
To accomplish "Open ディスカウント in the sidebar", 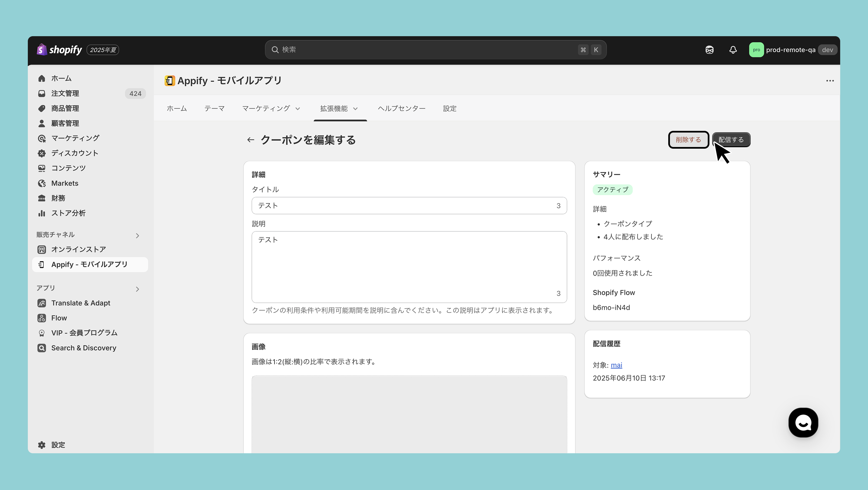I will 75,153.
